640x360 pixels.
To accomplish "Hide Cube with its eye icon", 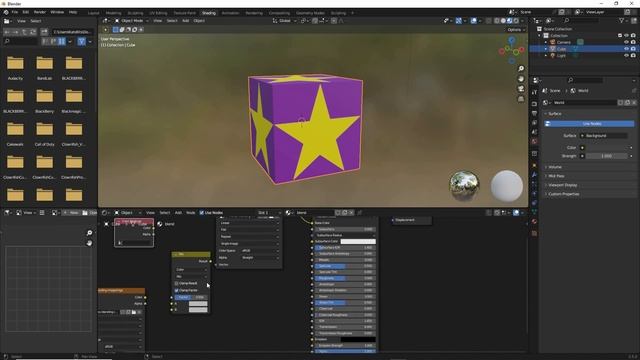I will pyautogui.click(x=626, y=49).
